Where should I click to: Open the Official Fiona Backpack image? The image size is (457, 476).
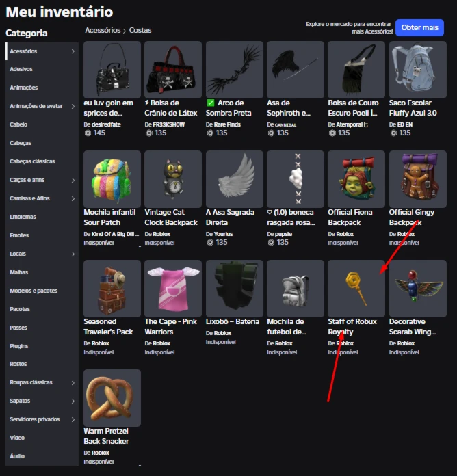(356, 179)
